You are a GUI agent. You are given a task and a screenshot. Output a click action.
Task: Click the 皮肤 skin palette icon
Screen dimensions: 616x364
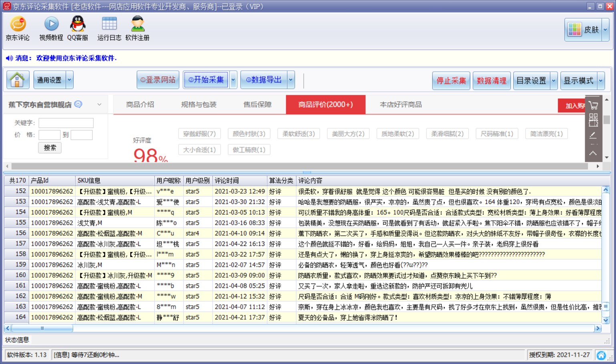(x=574, y=29)
